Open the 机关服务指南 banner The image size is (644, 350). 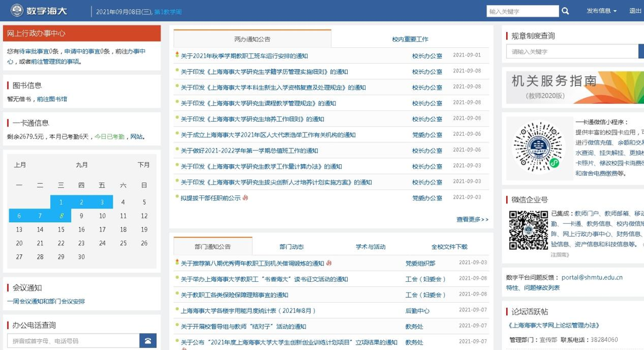click(x=574, y=87)
